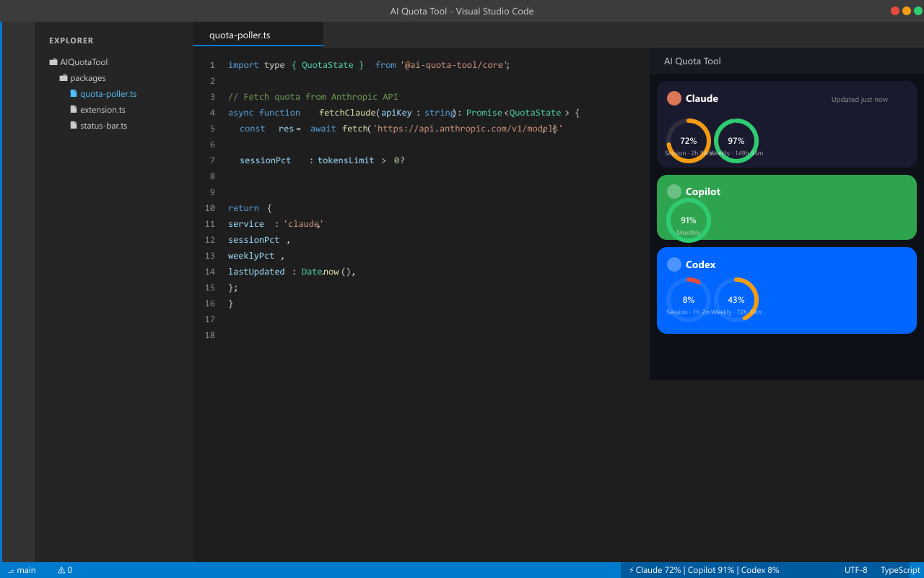Click the yellow minimize window button

tap(907, 11)
